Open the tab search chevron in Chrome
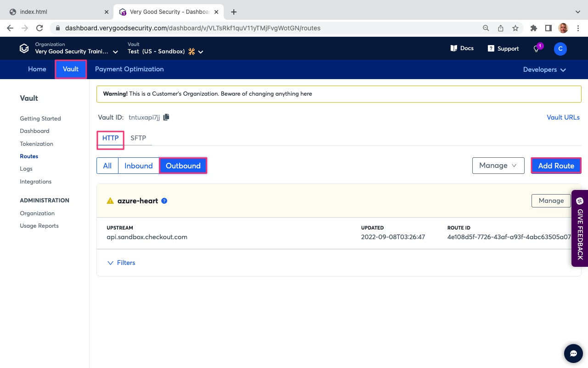 click(577, 12)
